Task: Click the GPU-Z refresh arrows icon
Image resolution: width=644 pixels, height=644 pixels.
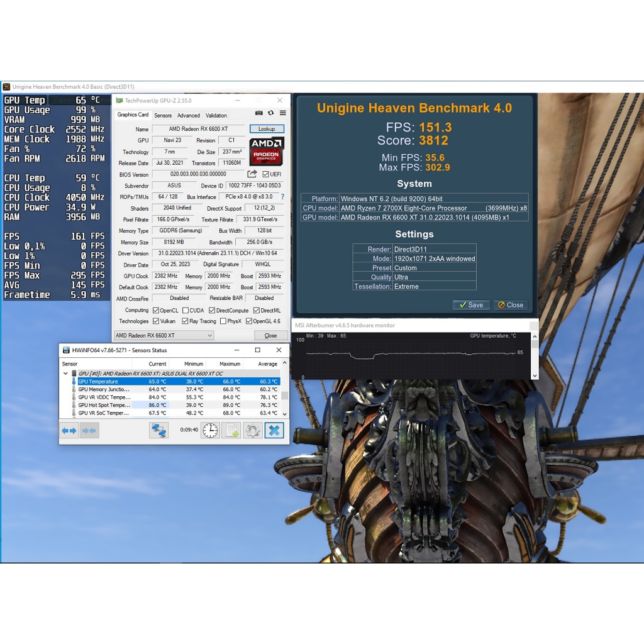Action: coord(270,113)
